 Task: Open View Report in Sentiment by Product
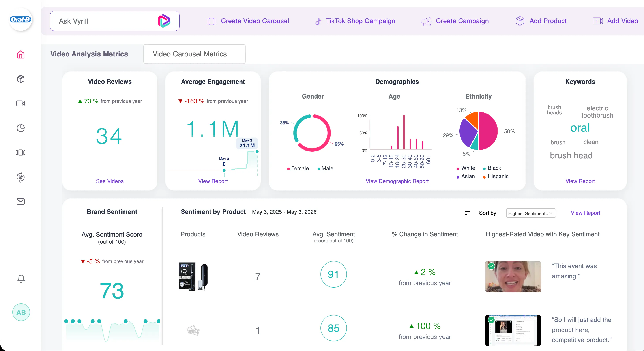(585, 213)
